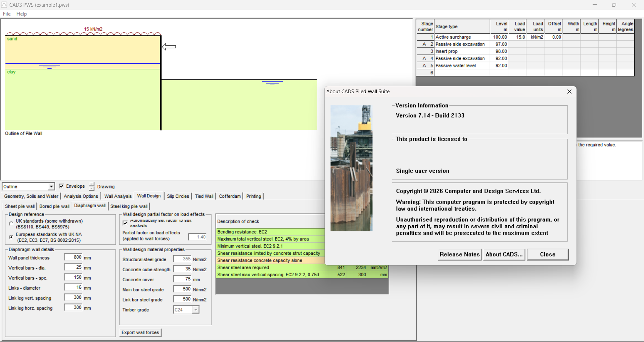Click the 'Shear steel area required' row
644x342 pixels.
click(302, 268)
